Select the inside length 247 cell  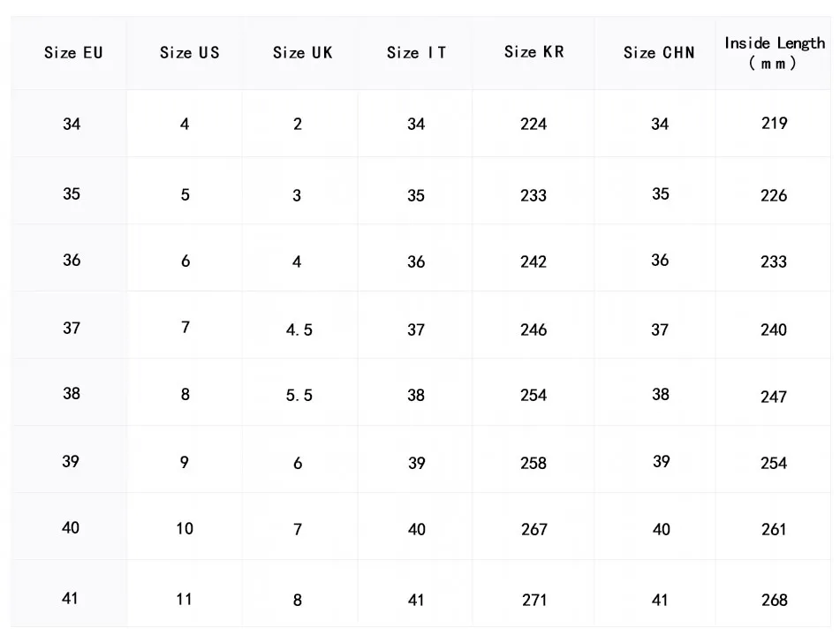click(774, 397)
